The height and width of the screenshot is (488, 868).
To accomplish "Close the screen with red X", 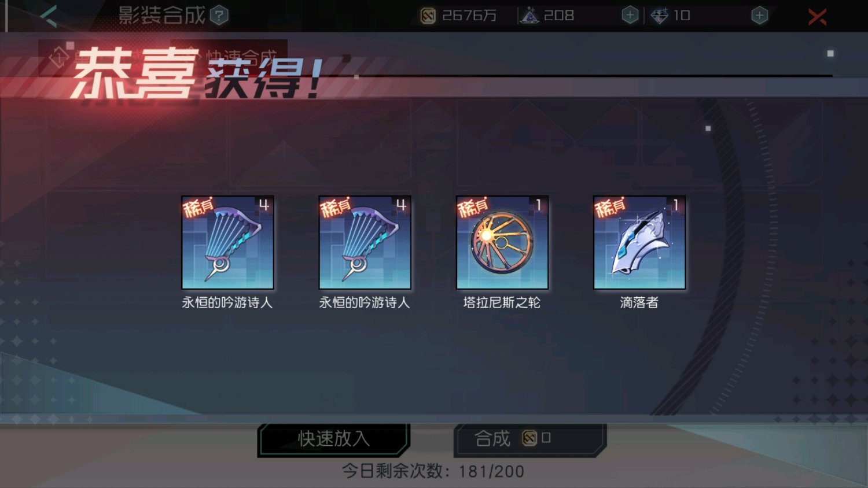I will (x=818, y=17).
